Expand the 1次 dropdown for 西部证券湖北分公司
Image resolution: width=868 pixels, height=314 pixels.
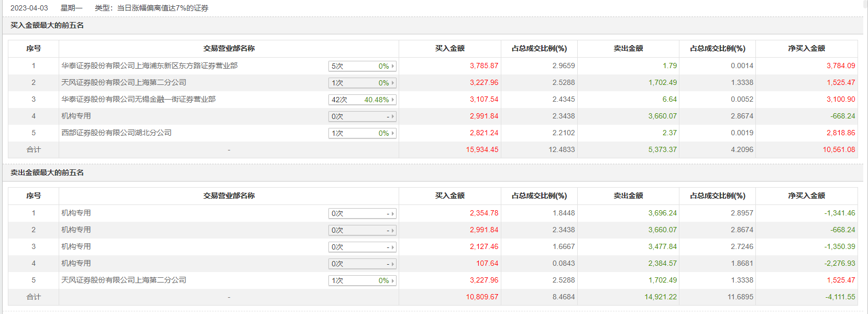[x=392, y=133]
